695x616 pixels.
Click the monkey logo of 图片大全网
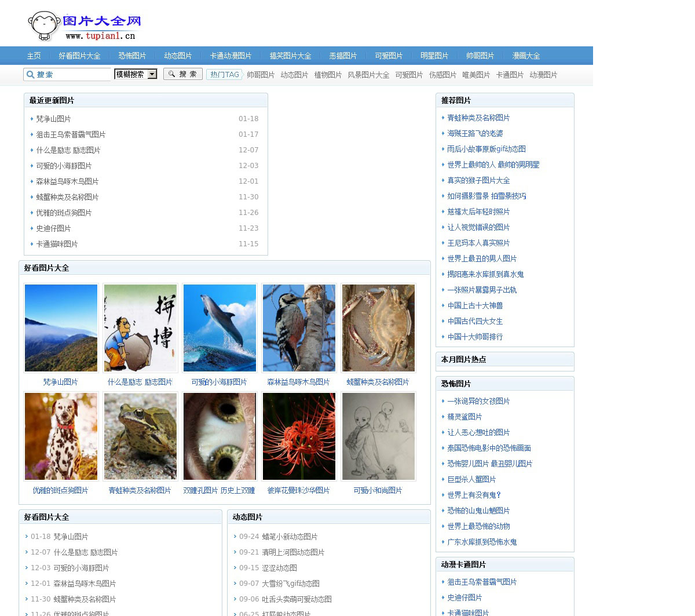44,26
